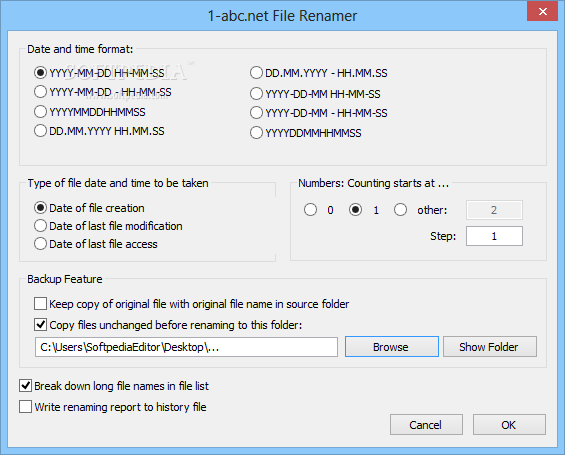Confirm settings with OK button
The height and width of the screenshot is (455, 565).
509,425
